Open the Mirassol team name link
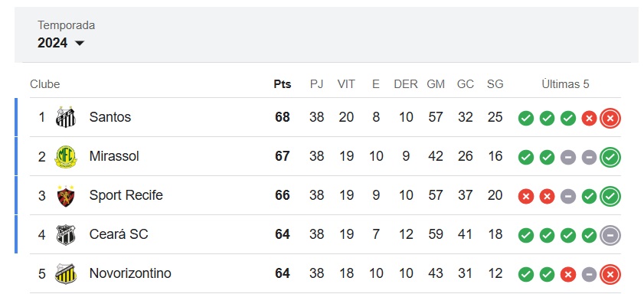Screen dimensions: 644x294 tap(114, 156)
